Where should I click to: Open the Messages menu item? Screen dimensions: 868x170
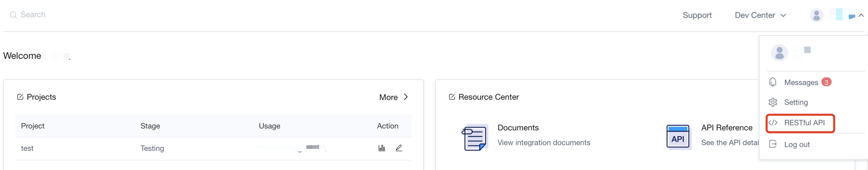pyautogui.click(x=801, y=82)
